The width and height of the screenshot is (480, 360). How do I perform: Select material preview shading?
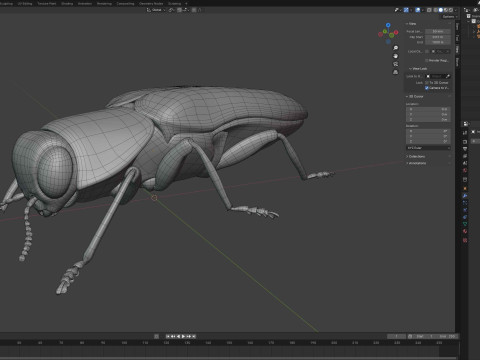[446, 10]
